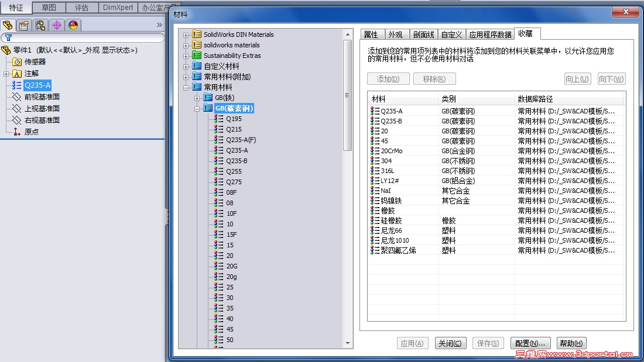Click the top plane icon (上视基准面)
644x362 pixels.
coord(17,108)
